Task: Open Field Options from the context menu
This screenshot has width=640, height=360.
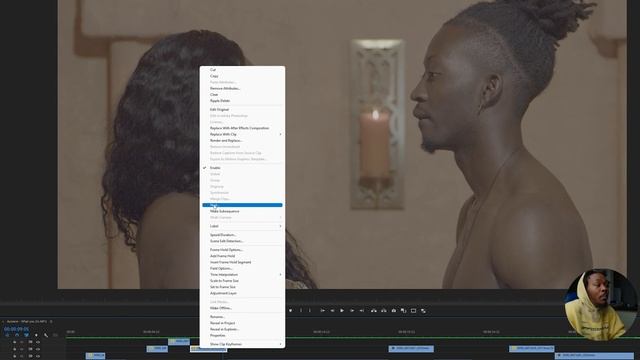Action: click(x=242, y=269)
